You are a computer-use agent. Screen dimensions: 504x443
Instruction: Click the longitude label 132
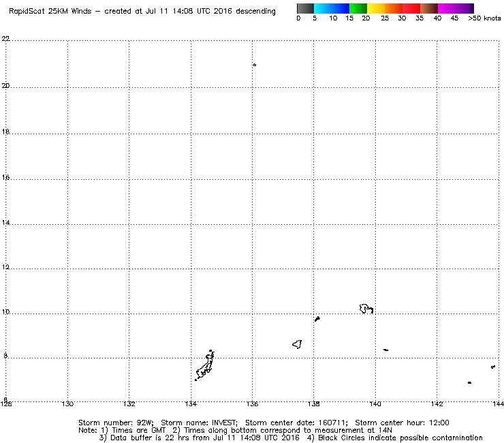[129, 403]
